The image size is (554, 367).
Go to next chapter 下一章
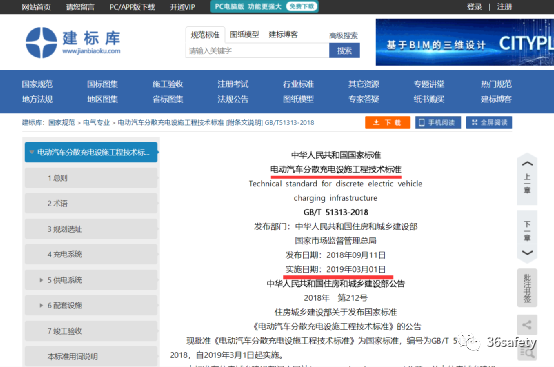[527, 237]
